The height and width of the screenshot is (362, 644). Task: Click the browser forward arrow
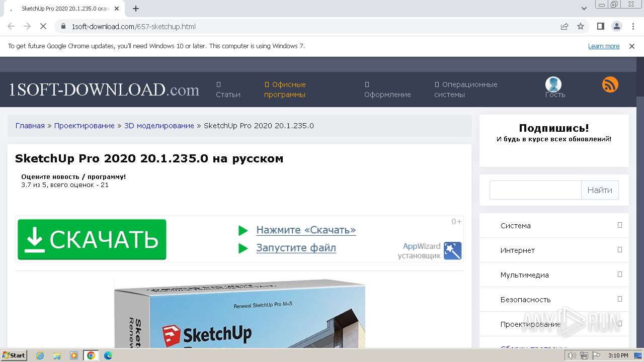tap(27, 27)
